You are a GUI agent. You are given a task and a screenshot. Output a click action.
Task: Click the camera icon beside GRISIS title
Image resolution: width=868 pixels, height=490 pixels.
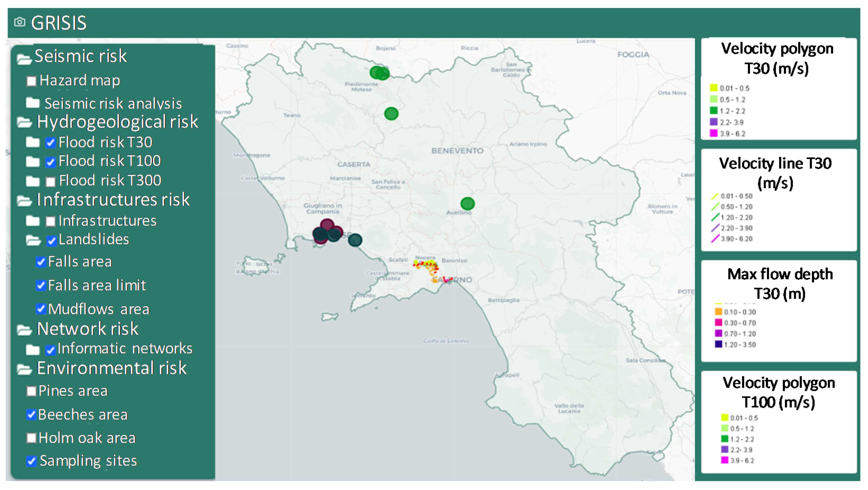coord(20,22)
